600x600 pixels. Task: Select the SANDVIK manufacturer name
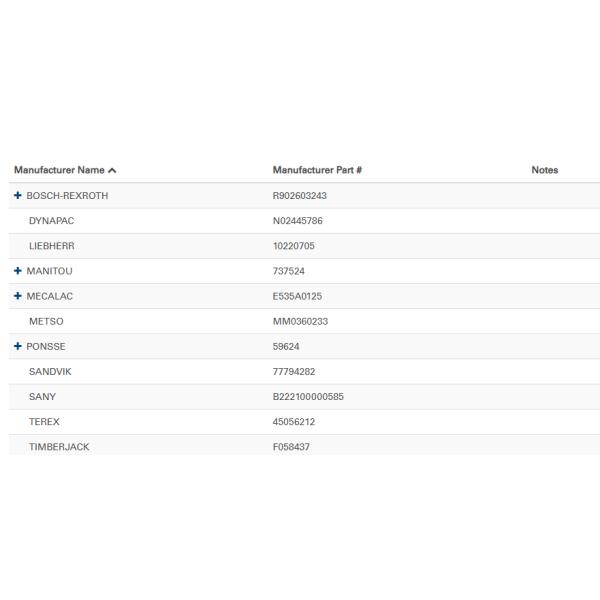coord(50,371)
